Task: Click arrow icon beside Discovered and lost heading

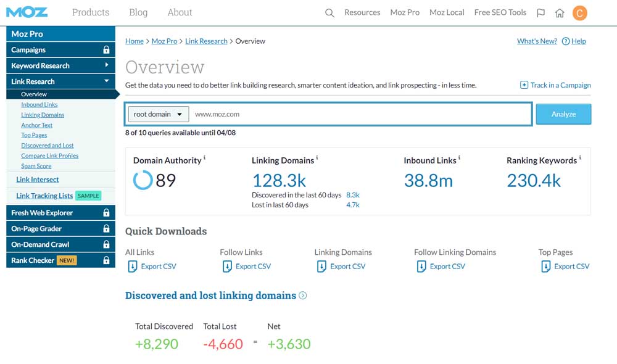Action: coord(302,296)
